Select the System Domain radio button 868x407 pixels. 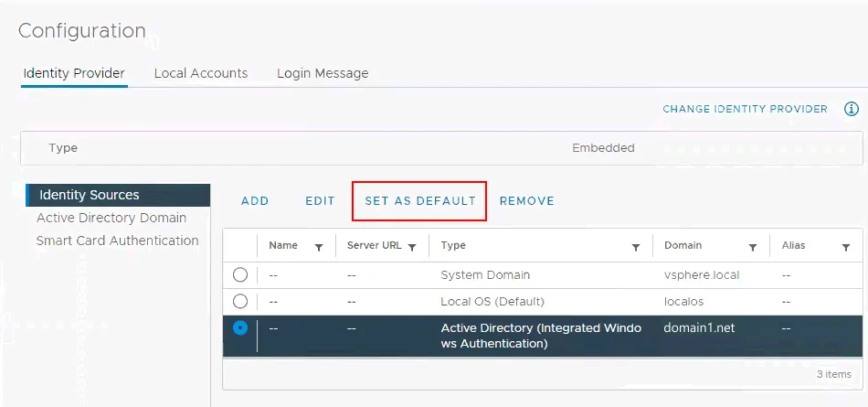click(x=240, y=274)
